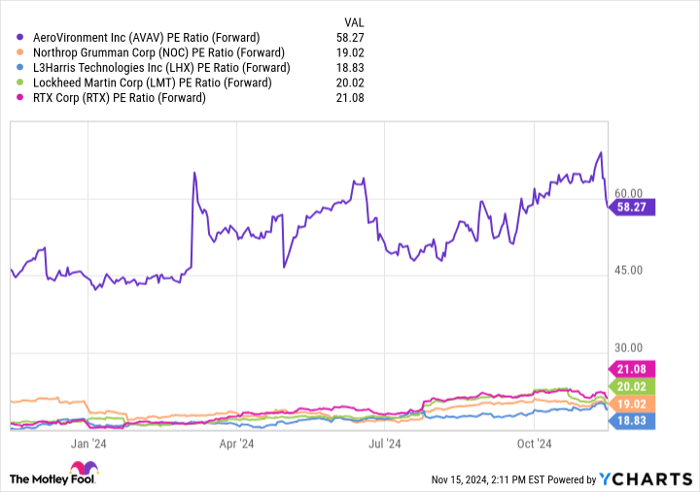Image resolution: width=700 pixels, height=492 pixels.
Task: Click the Jan '24 x-axis label
Action: coord(88,444)
